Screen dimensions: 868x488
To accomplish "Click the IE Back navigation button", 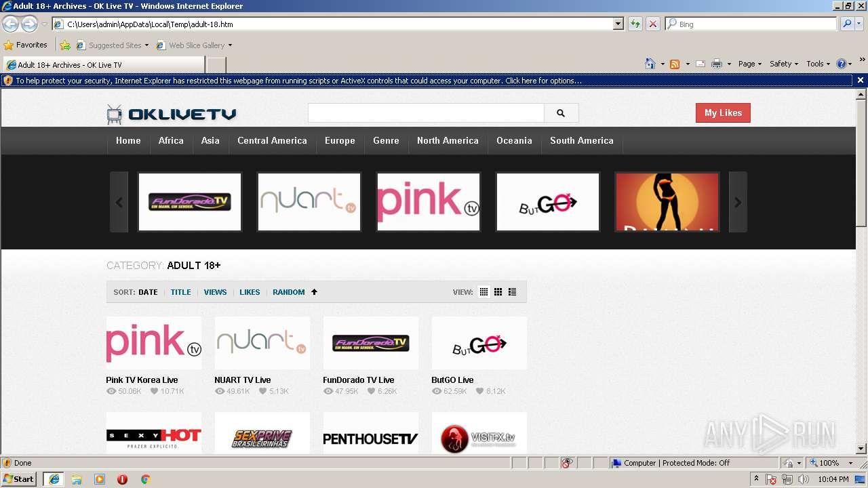I will (10, 24).
